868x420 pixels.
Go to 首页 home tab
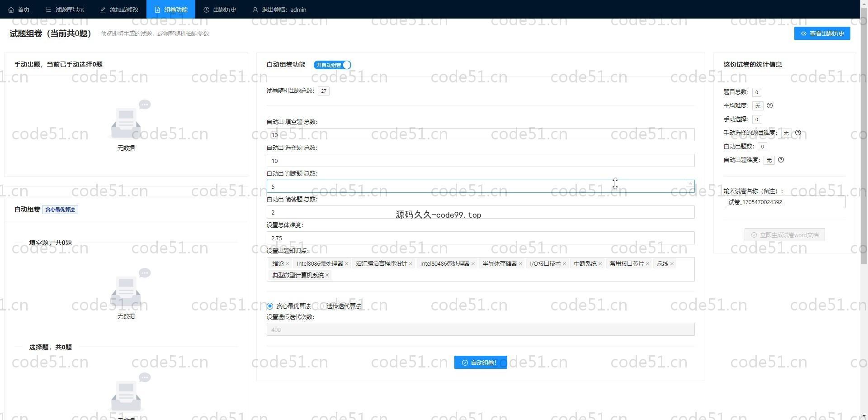(x=19, y=10)
